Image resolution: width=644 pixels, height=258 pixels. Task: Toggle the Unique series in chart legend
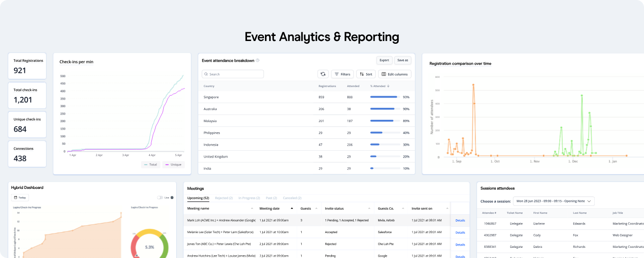pyautogui.click(x=173, y=164)
